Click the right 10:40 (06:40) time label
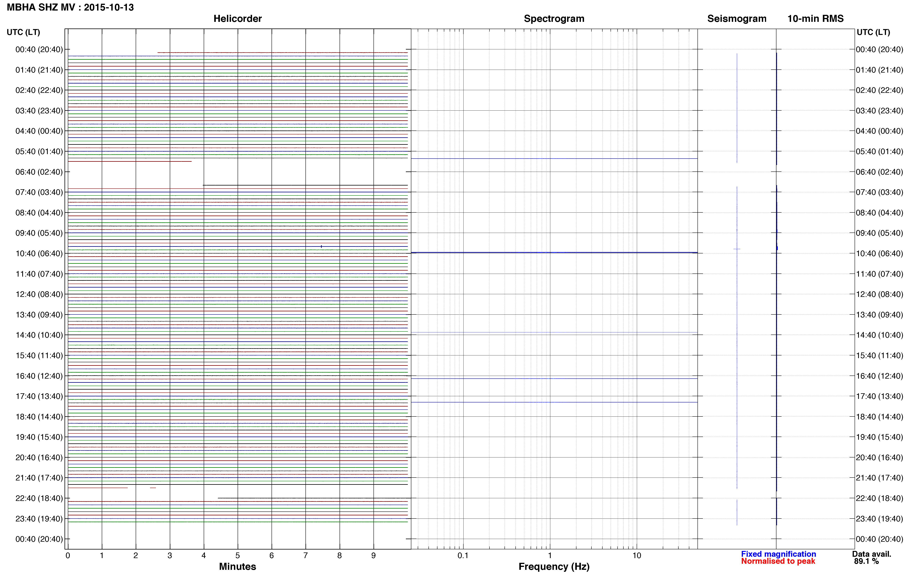 pos(879,253)
